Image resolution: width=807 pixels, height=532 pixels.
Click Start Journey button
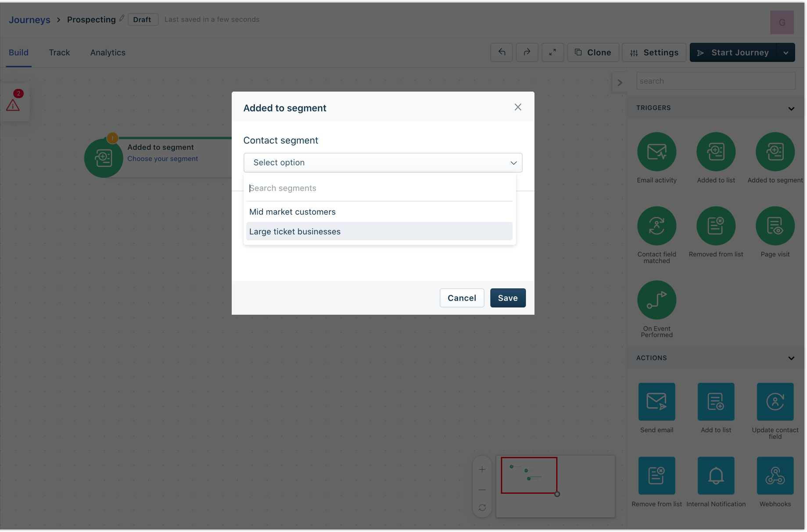(733, 53)
